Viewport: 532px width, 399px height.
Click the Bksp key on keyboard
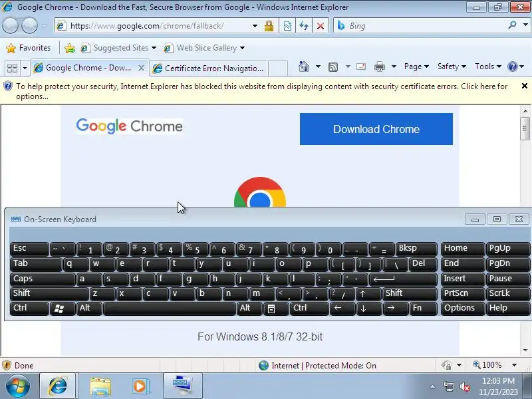tap(416, 249)
